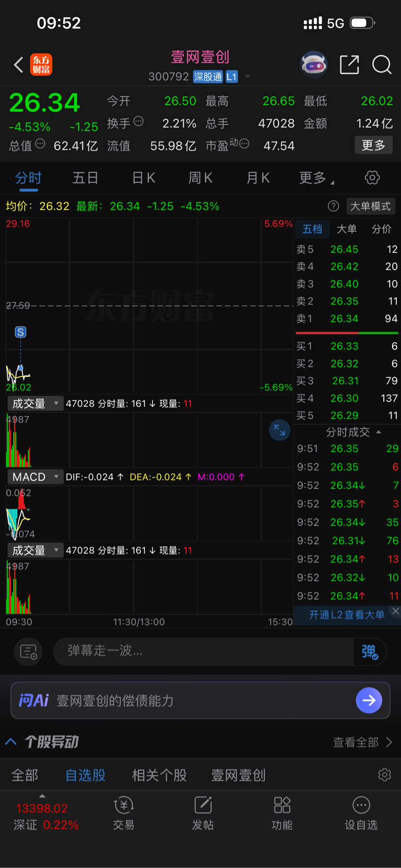Tap the blue S signal marker
The width and height of the screenshot is (401, 868).
coord(20,332)
